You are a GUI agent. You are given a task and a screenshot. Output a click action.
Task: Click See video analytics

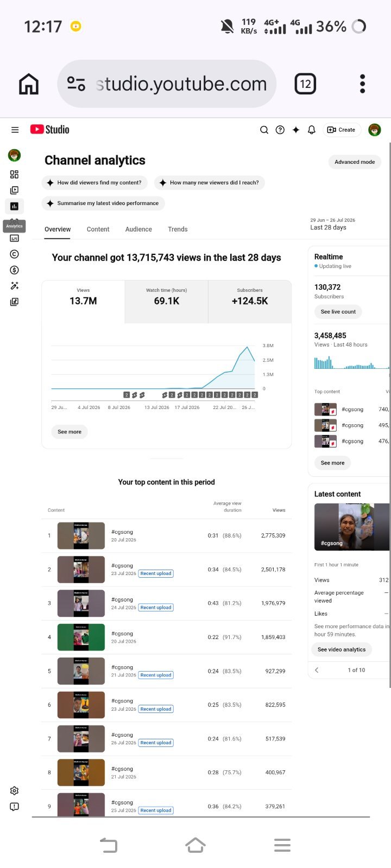tap(342, 649)
